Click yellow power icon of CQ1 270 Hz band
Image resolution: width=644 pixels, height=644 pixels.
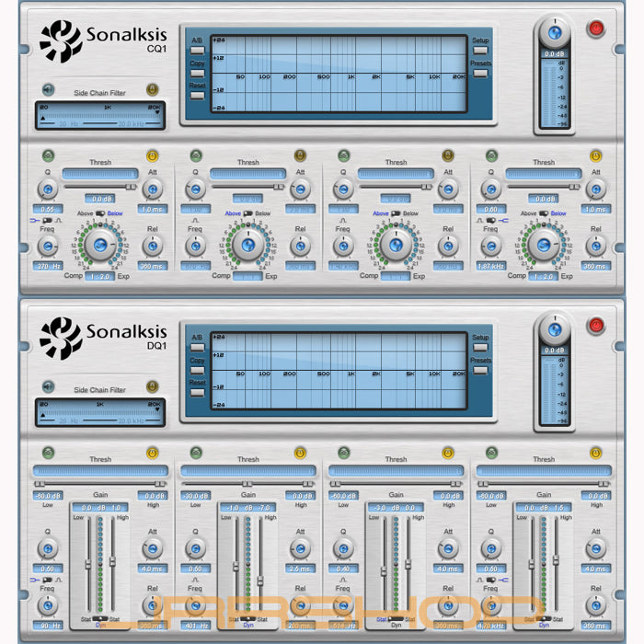[x=153, y=155]
